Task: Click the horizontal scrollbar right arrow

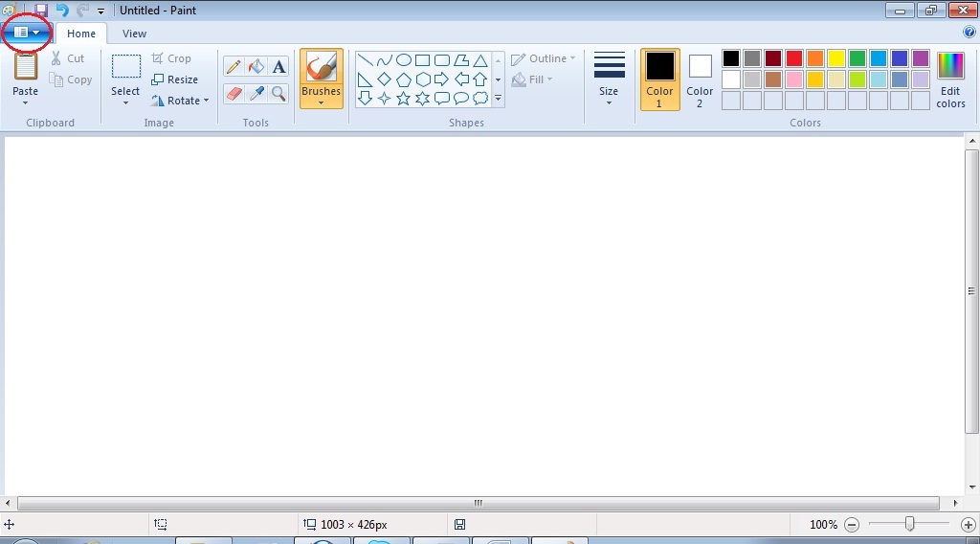Action: [x=955, y=504]
